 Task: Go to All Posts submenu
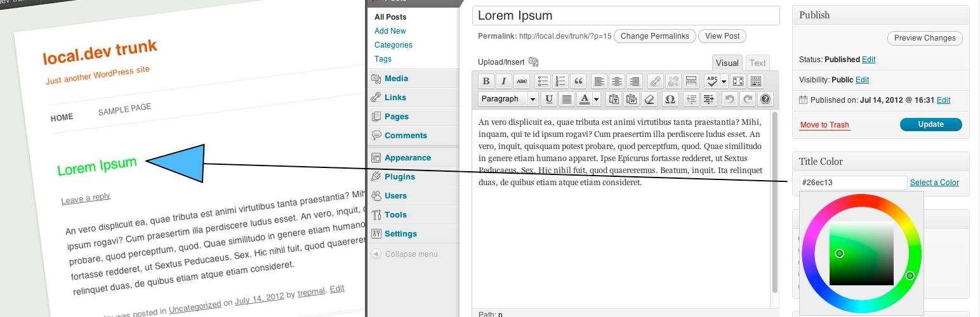(390, 17)
